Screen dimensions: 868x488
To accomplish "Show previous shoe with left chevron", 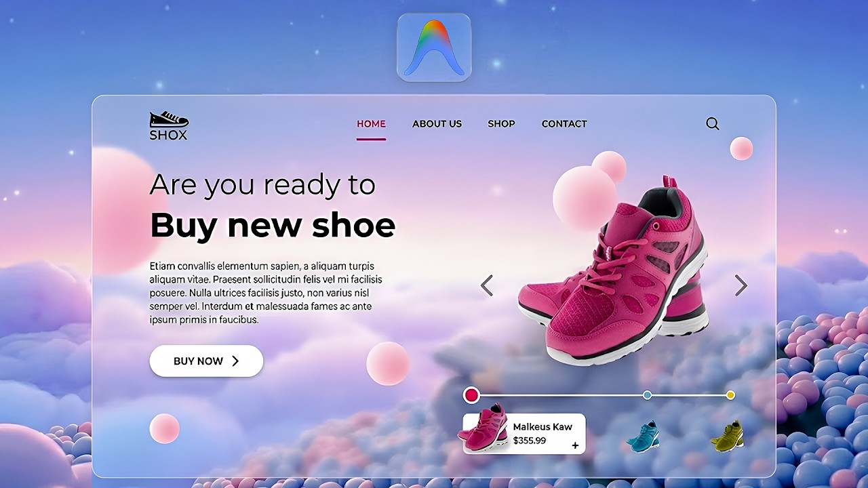I will (487, 285).
